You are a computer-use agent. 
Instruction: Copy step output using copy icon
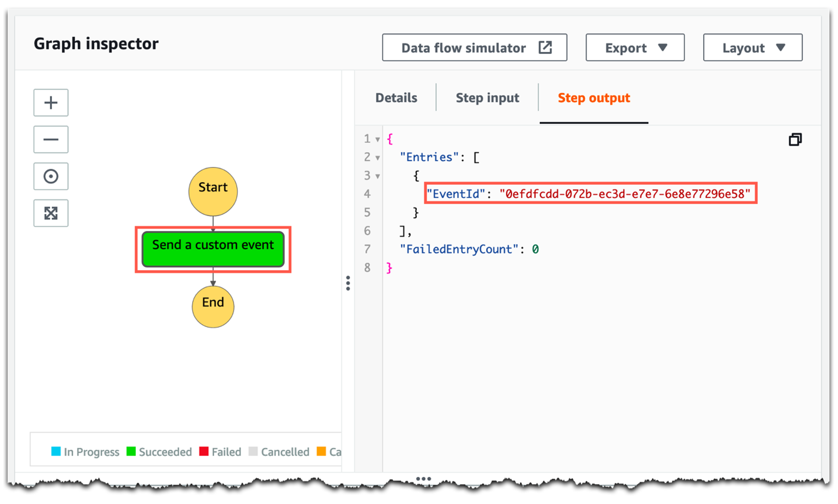[x=795, y=139]
